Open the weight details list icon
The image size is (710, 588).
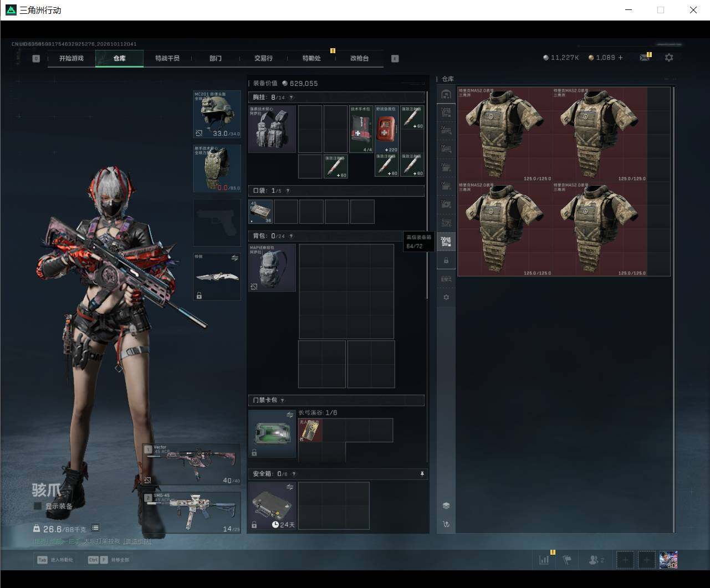click(95, 528)
